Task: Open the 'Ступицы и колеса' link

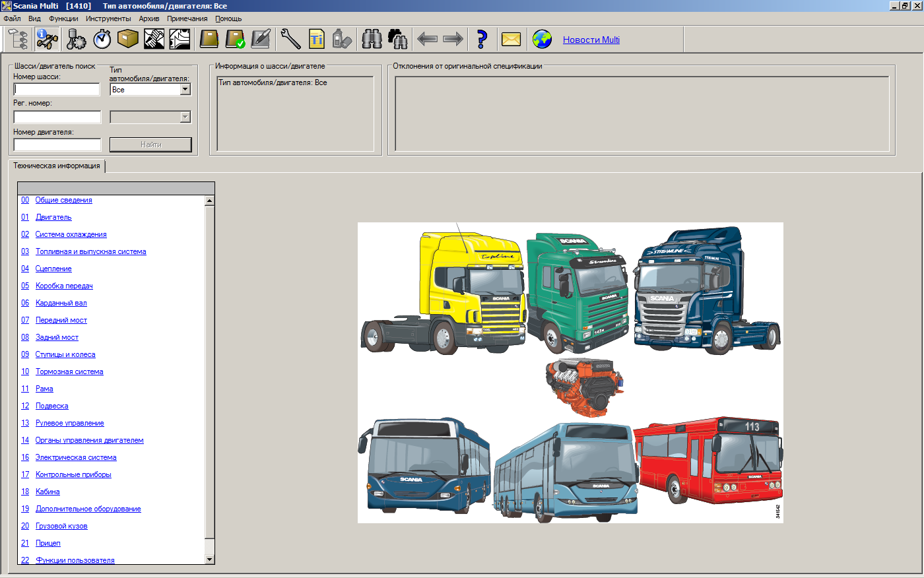Action: pos(65,354)
